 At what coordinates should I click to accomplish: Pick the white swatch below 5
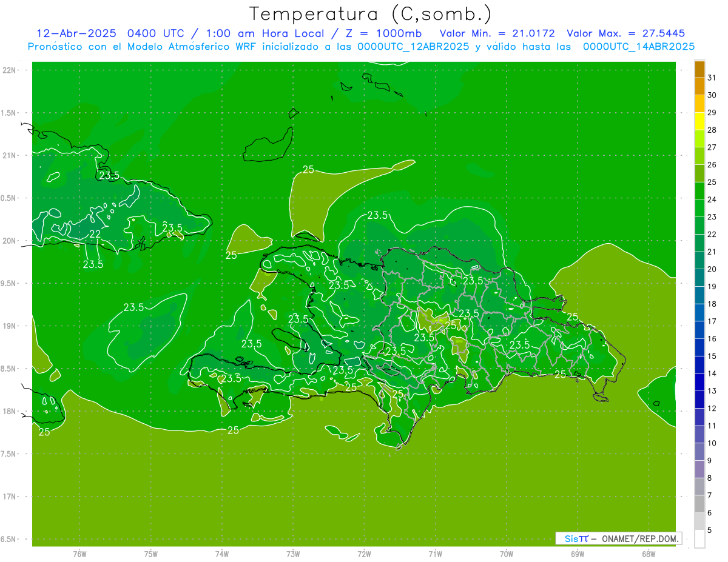tap(699, 539)
